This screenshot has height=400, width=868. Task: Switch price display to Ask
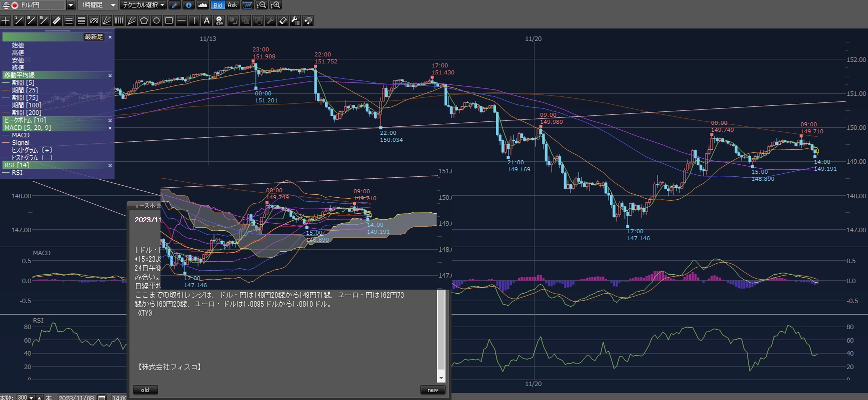click(x=232, y=5)
